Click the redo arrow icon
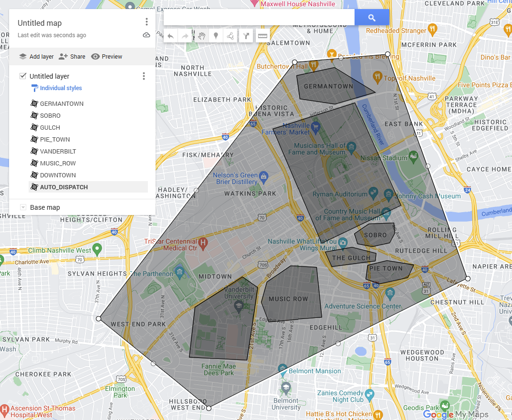 (x=185, y=35)
